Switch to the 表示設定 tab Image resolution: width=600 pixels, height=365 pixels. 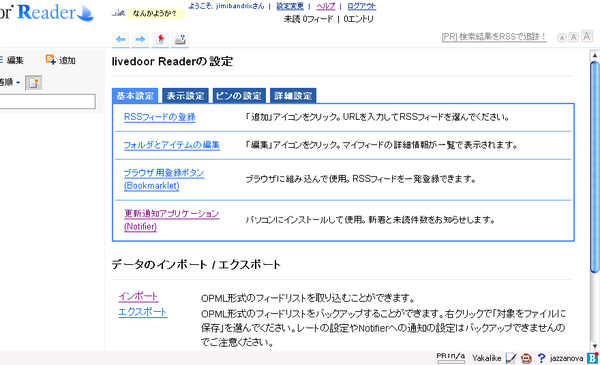(185, 96)
